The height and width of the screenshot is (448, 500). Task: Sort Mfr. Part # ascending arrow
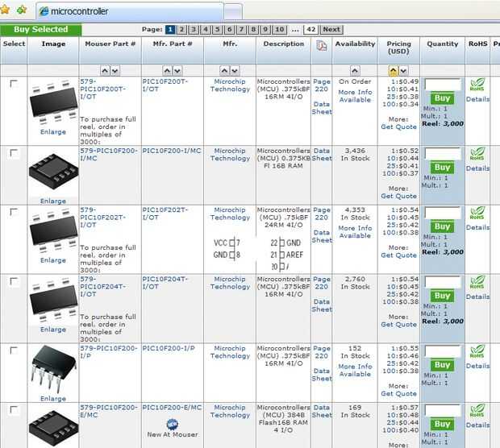(167, 71)
